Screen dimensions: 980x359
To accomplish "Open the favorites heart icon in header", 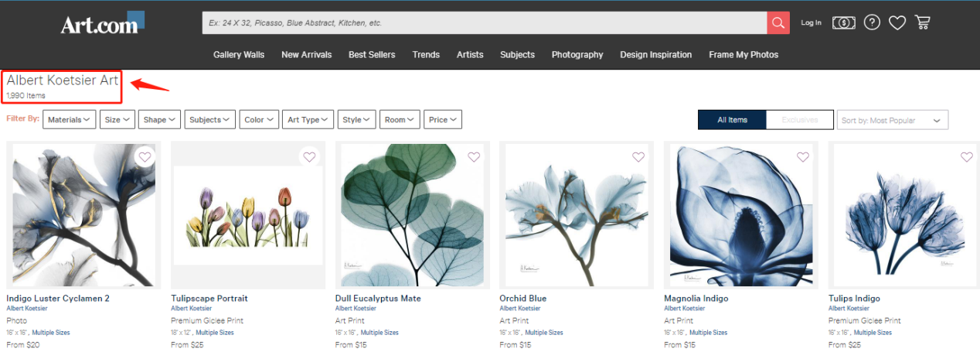I will 897,22.
